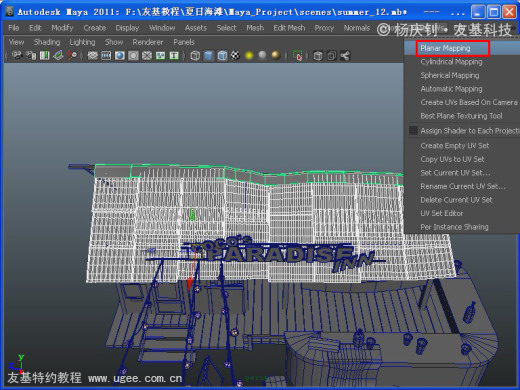Open the Select menu
The image size is (520, 390).
point(226,28)
